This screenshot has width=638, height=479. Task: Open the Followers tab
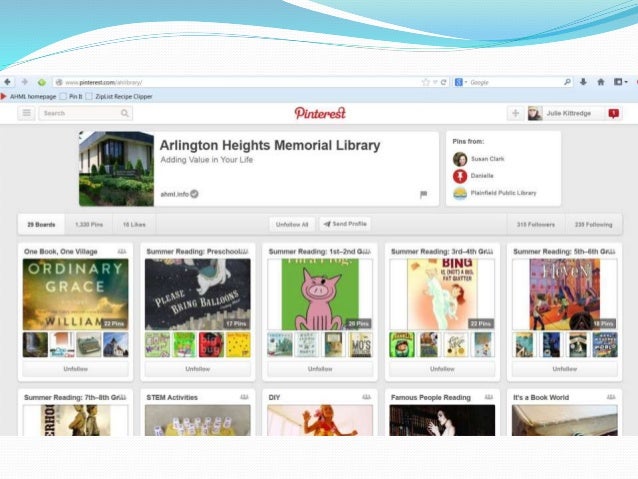535,224
